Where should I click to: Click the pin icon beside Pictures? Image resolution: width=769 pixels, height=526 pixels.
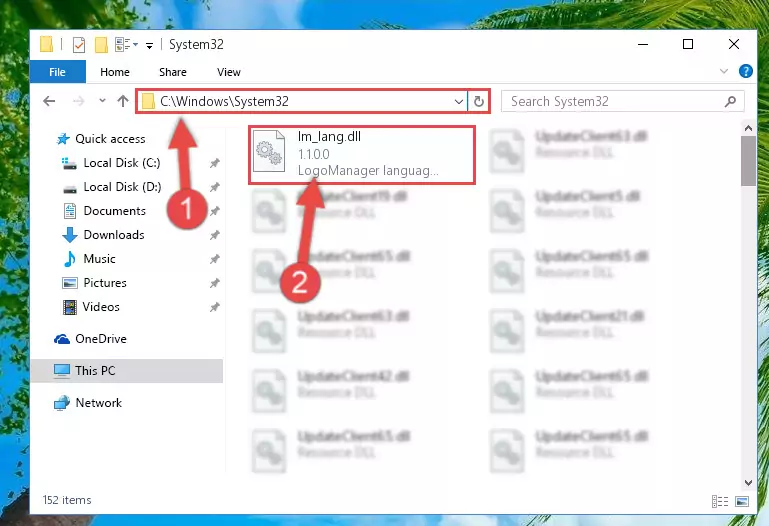215,283
